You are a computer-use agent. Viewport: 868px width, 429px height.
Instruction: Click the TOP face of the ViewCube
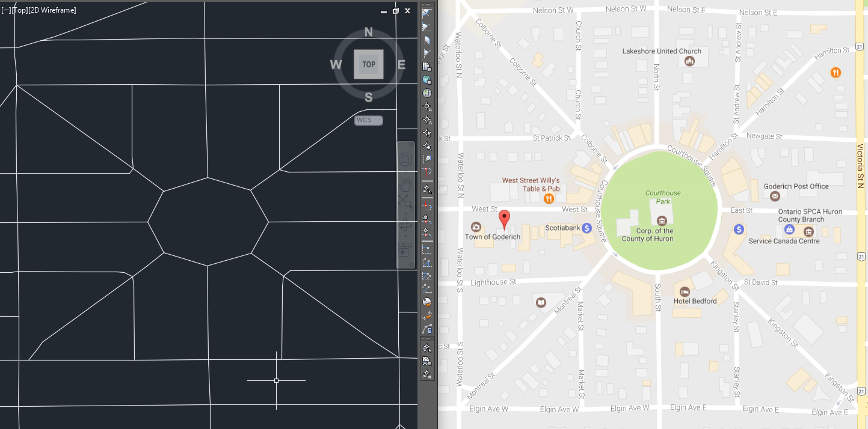tap(369, 64)
